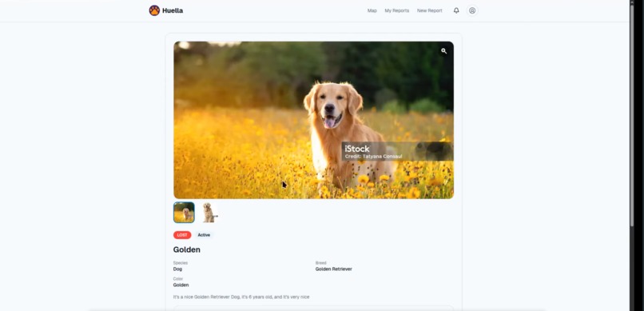Open New Report from the top navigation
The width and height of the screenshot is (644, 311).
point(430,10)
